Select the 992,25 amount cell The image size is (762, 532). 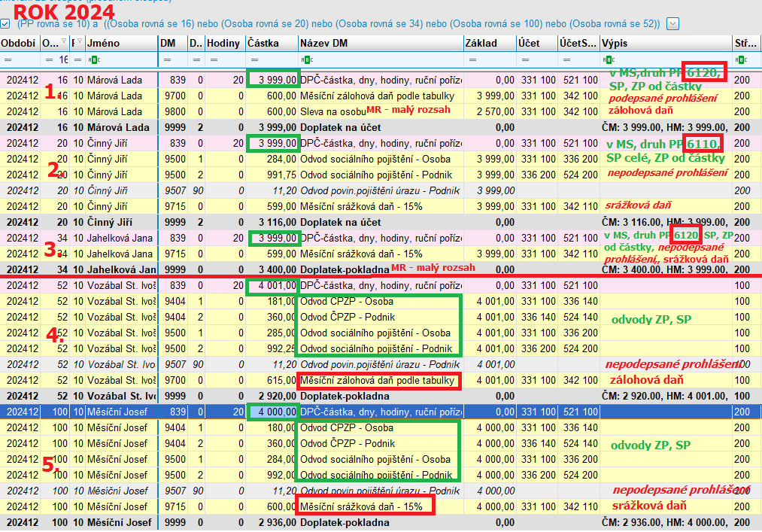[x=272, y=348]
